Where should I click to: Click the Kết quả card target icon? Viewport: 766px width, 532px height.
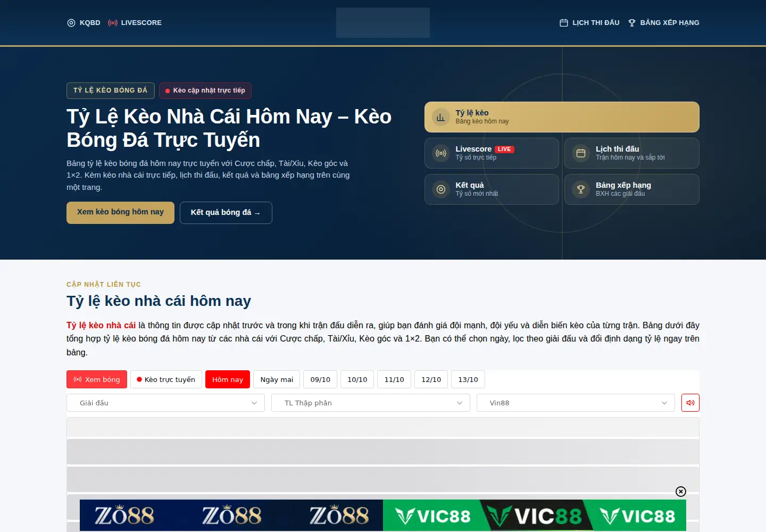tap(440, 189)
